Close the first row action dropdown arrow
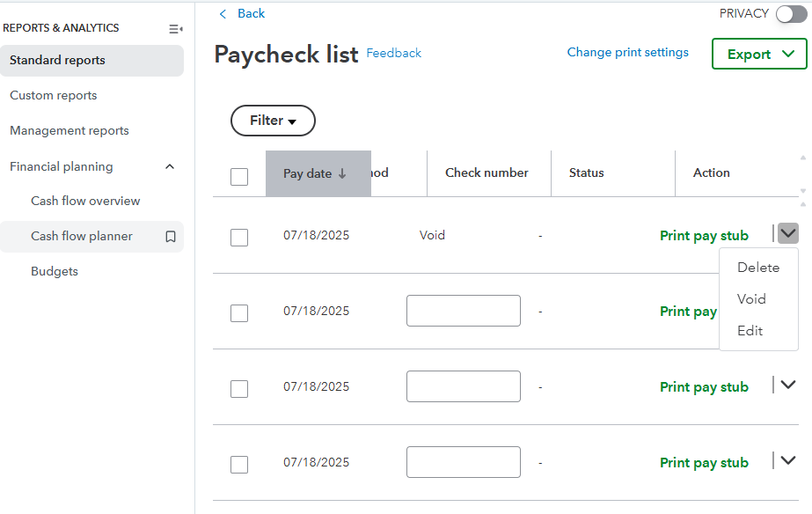Image resolution: width=812 pixels, height=514 pixels. pos(788,233)
